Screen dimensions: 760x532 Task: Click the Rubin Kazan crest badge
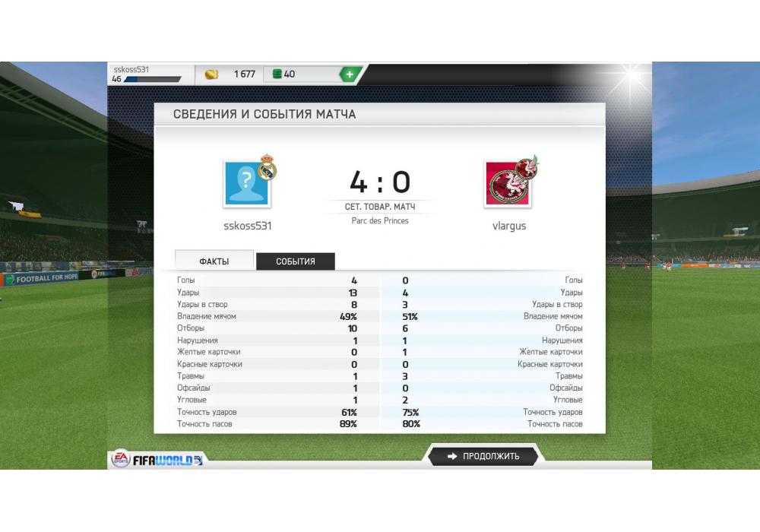[528, 167]
